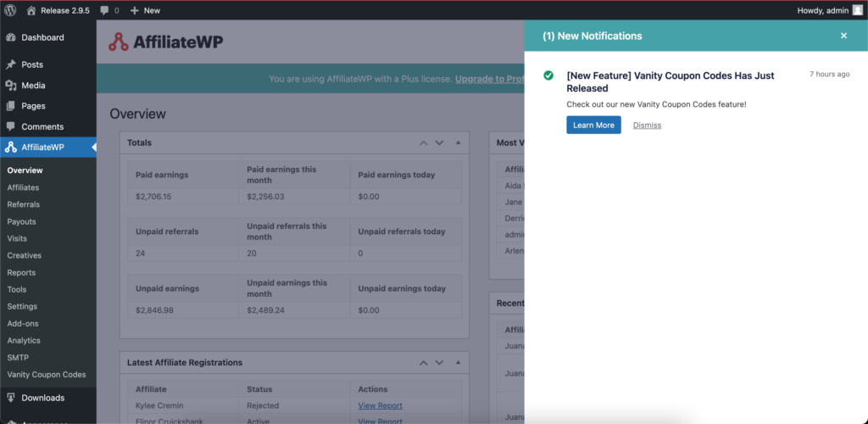Click the Howdy, admin account text
This screenshot has height=424, width=868.
(823, 10)
